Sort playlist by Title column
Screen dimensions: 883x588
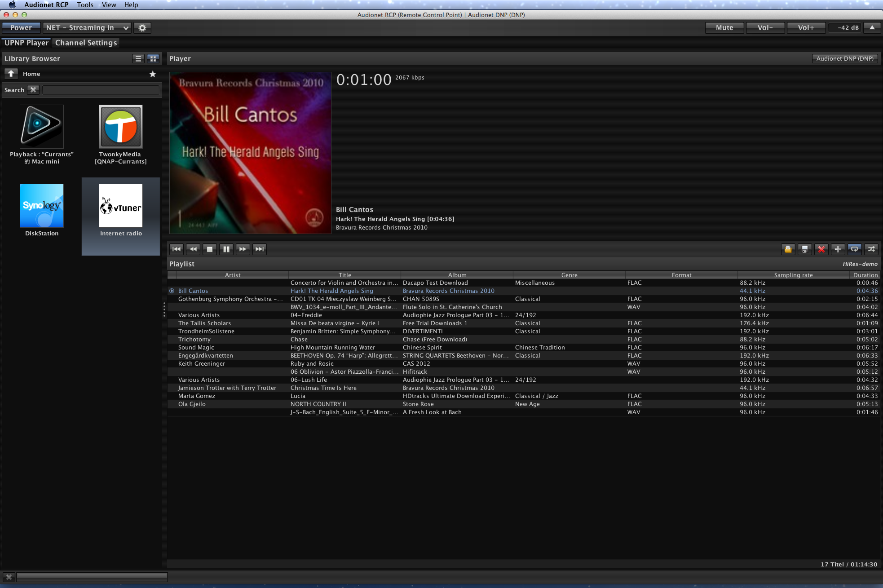[x=345, y=275]
